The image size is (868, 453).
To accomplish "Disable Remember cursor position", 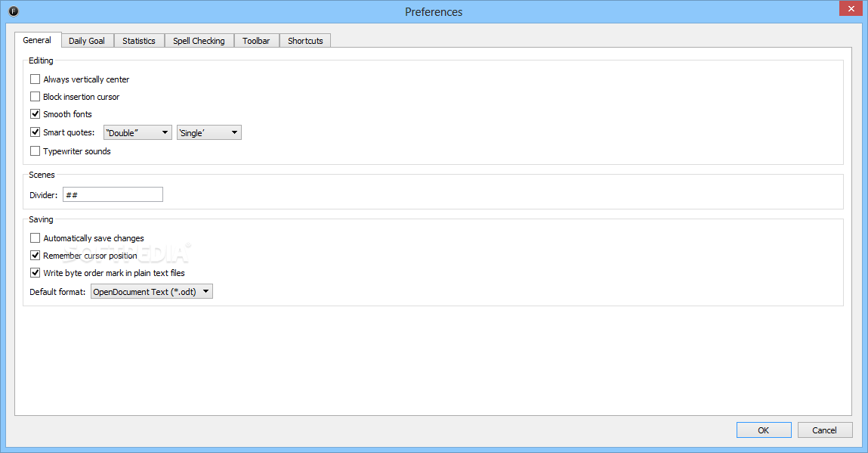I will click(x=35, y=255).
